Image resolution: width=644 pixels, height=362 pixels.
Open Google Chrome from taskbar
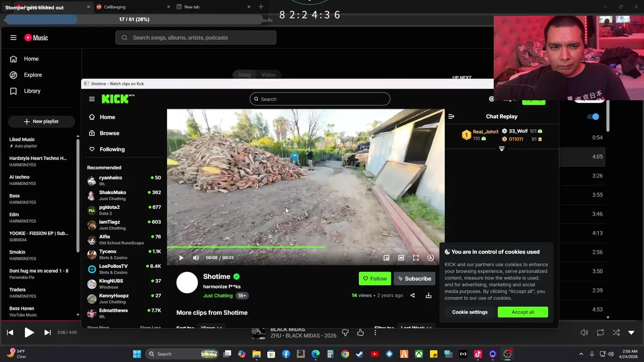pos(345,354)
